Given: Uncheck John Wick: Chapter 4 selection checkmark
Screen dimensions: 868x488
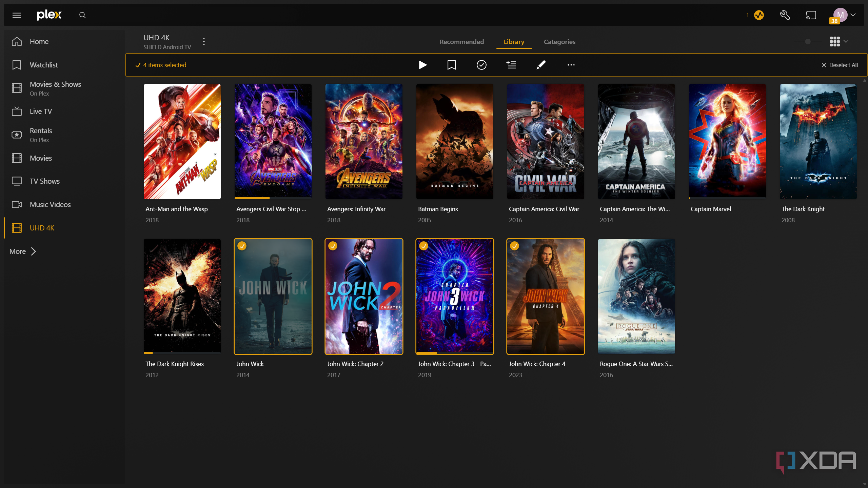Looking at the screenshot, I should (514, 246).
